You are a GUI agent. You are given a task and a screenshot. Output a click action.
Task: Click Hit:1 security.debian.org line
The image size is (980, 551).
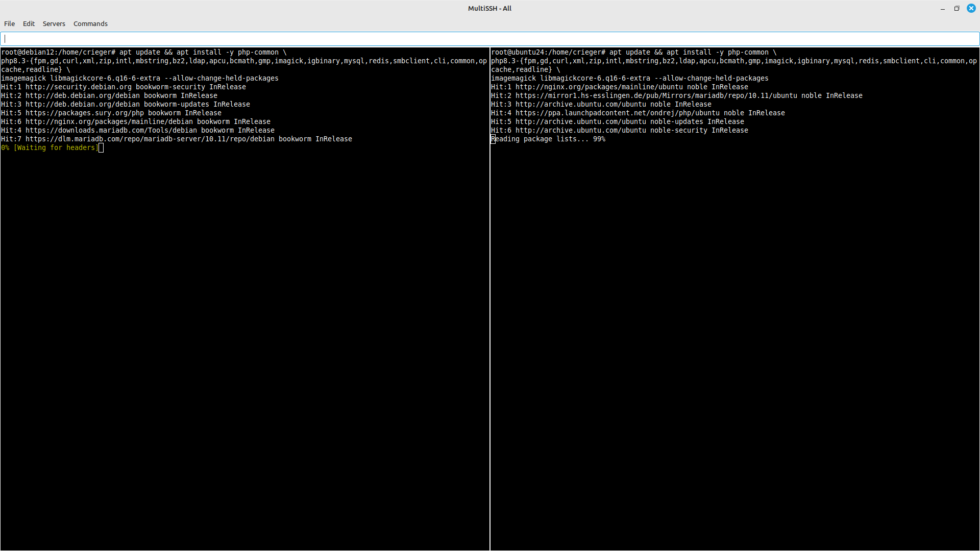(x=124, y=87)
